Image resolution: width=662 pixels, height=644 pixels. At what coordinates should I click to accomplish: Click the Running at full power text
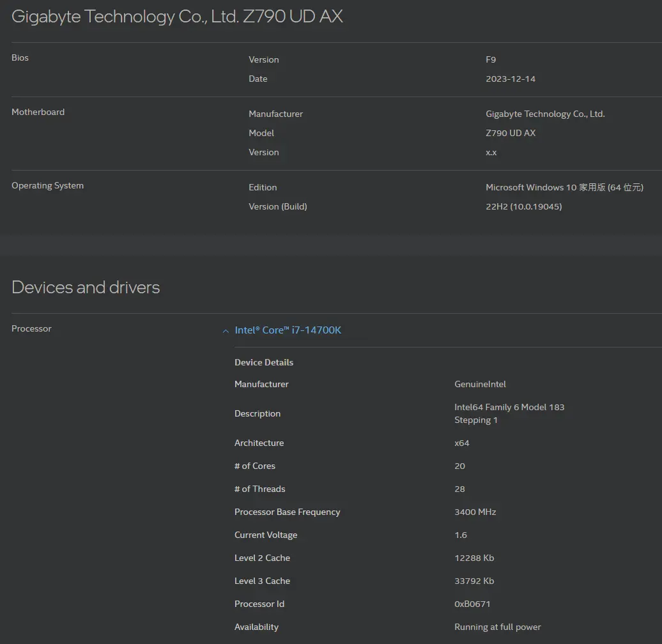pyautogui.click(x=497, y=627)
